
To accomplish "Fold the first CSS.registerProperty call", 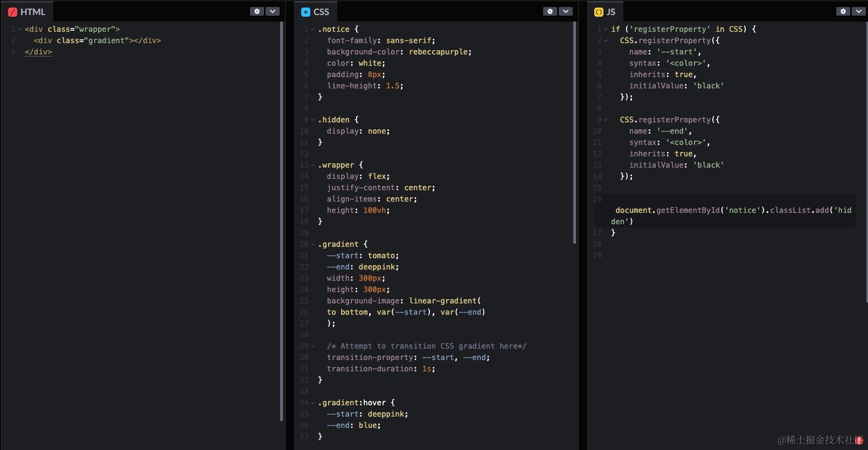I will tap(606, 40).
